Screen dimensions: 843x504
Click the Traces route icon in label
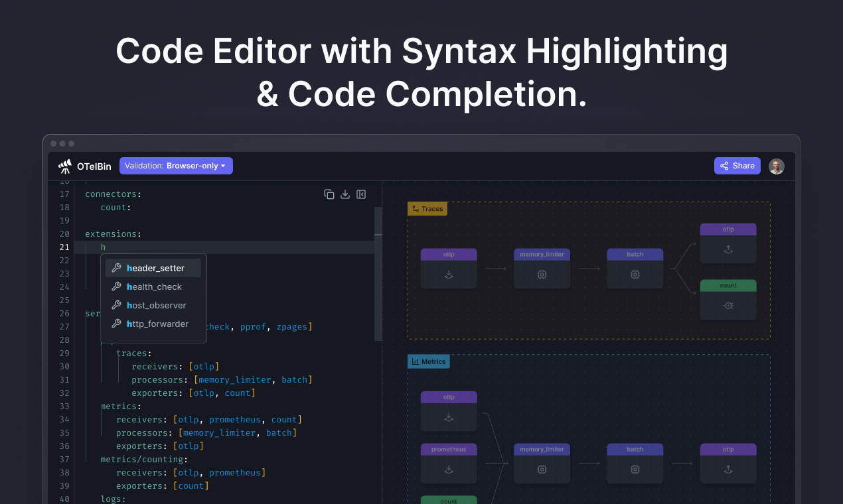coord(416,208)
